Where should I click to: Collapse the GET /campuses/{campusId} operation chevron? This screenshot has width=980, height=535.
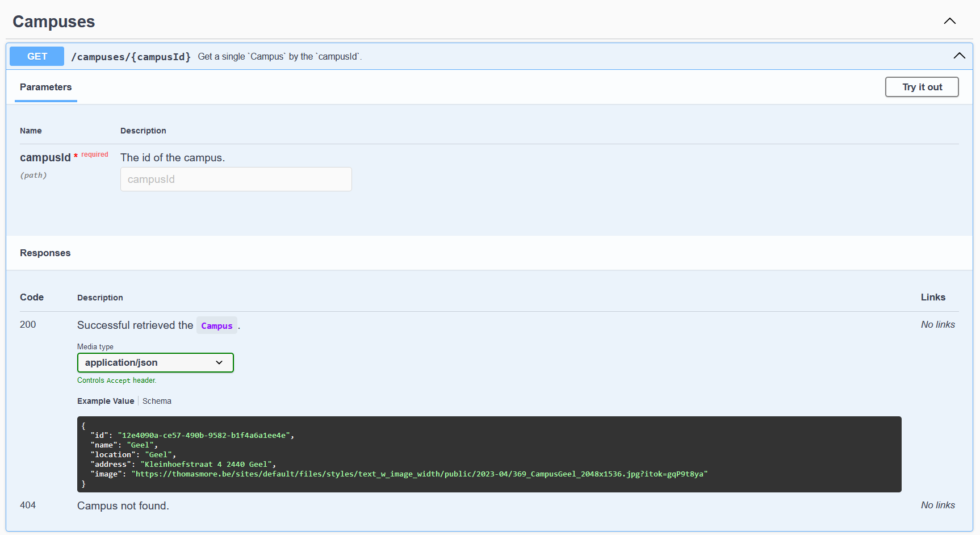click(960, 56)
